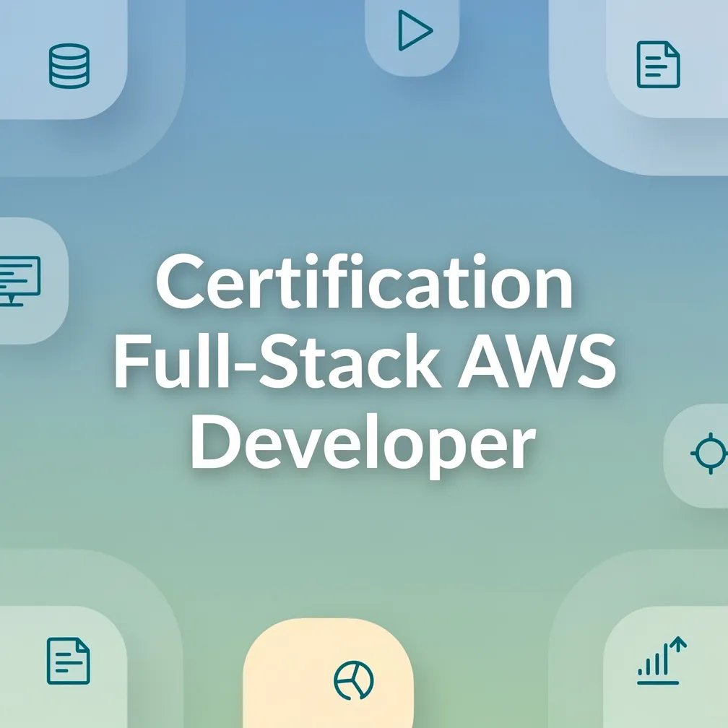Click the word Certification

pos(364,282)
